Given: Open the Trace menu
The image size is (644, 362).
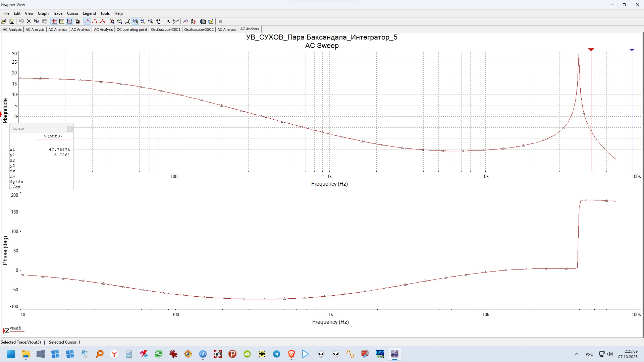Looking at the screenshot, I should 58,13.
